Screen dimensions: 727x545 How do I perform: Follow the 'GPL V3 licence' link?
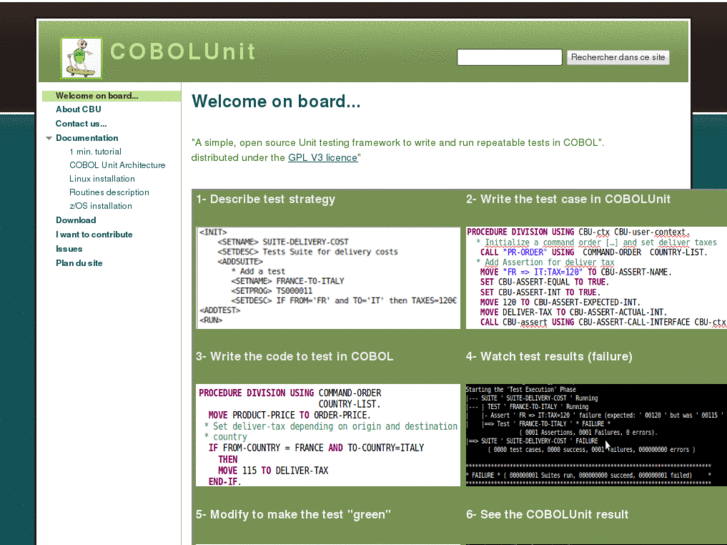click(323, 158)
